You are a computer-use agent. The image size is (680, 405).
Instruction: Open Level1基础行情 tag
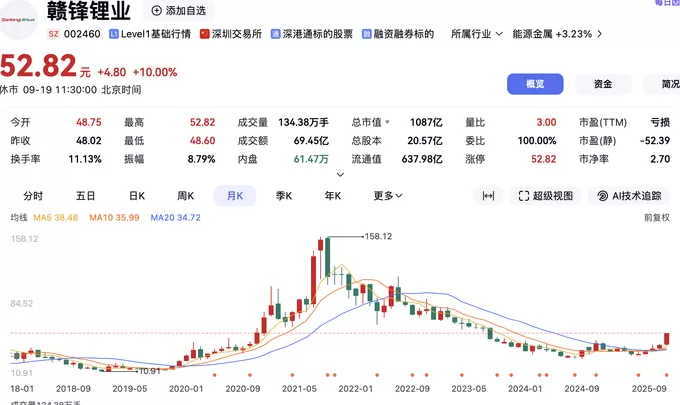coord(150,34)
